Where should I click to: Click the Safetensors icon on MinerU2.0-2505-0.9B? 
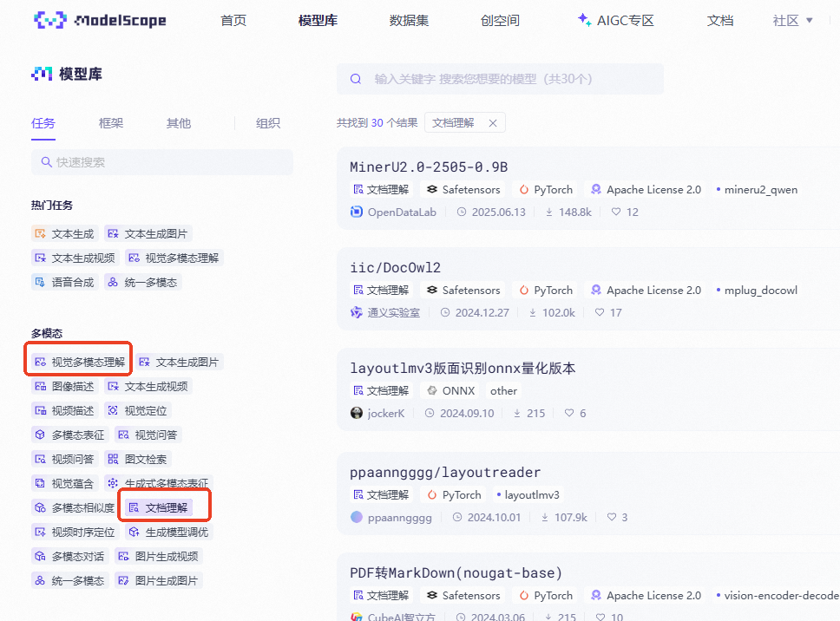(432, 190)
